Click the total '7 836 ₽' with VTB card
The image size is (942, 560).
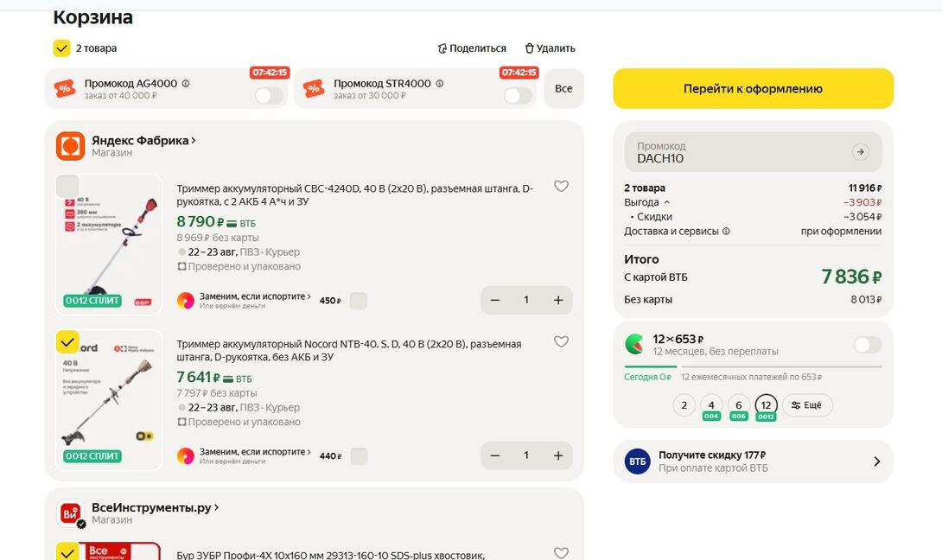851,277
